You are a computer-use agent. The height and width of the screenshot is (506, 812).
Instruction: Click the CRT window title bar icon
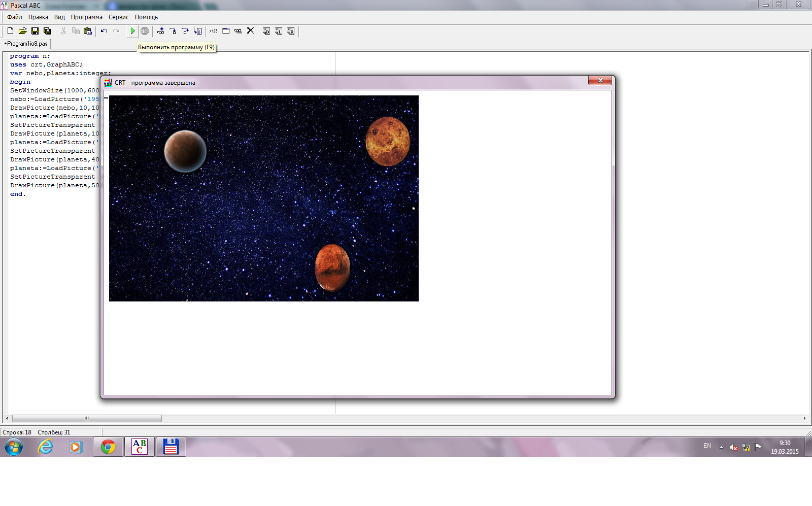pyautogui.click(x=108, y=83)
